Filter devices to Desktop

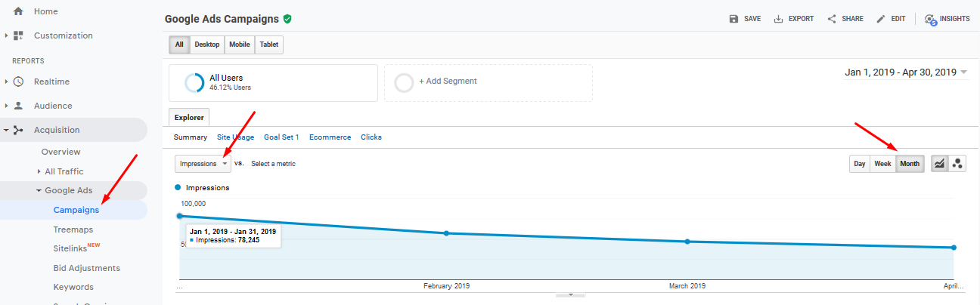(207, 45)
